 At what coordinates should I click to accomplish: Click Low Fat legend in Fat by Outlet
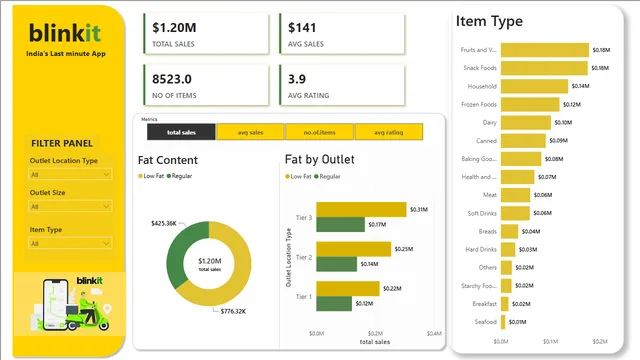(298, 176)
